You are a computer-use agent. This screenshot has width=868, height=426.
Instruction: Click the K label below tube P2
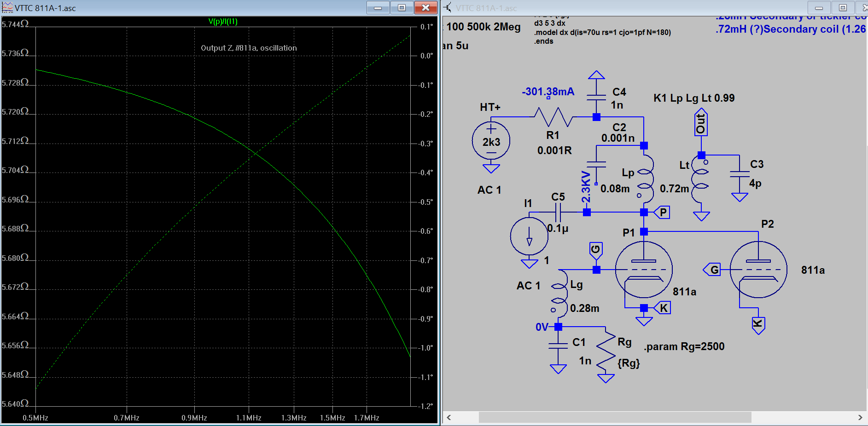tap(758, 325)
